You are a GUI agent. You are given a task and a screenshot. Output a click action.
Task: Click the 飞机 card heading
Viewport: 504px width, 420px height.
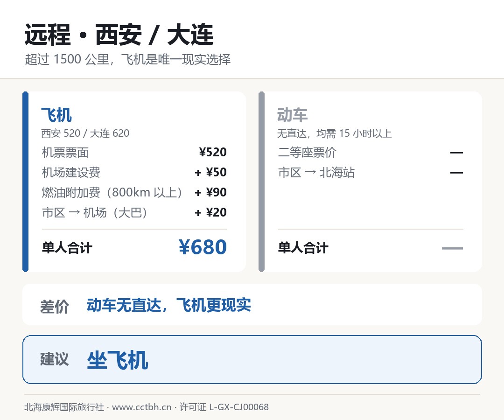[x=56, y=115]
